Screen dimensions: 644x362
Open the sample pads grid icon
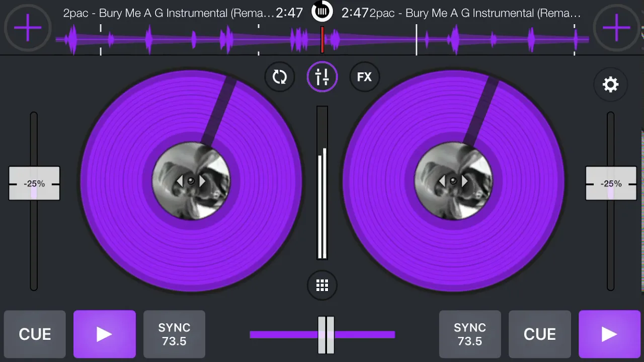[x=322, y=286]
